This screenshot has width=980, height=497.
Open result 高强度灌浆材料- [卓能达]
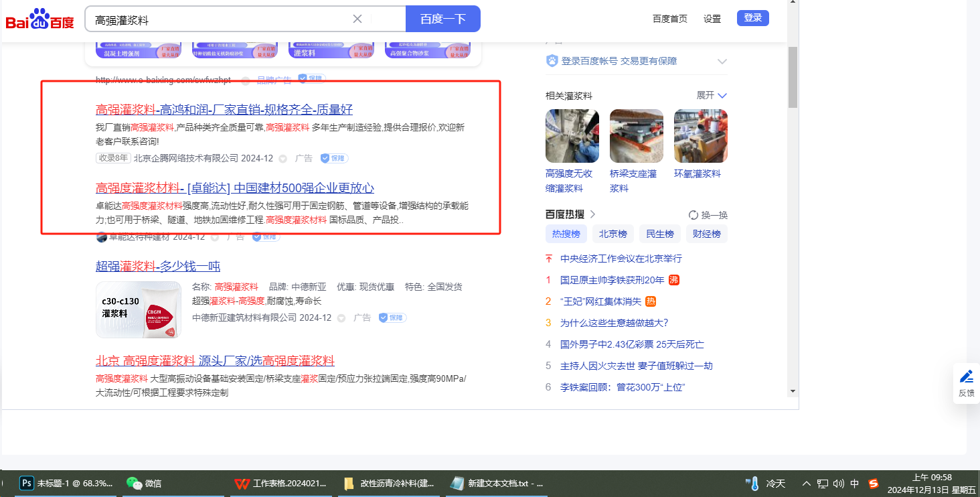(x=235, y=188)
